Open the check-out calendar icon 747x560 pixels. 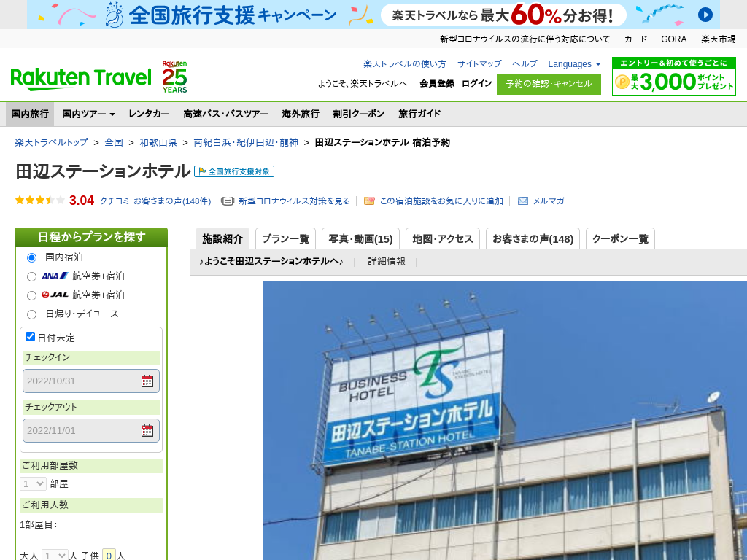coord(147,430)
